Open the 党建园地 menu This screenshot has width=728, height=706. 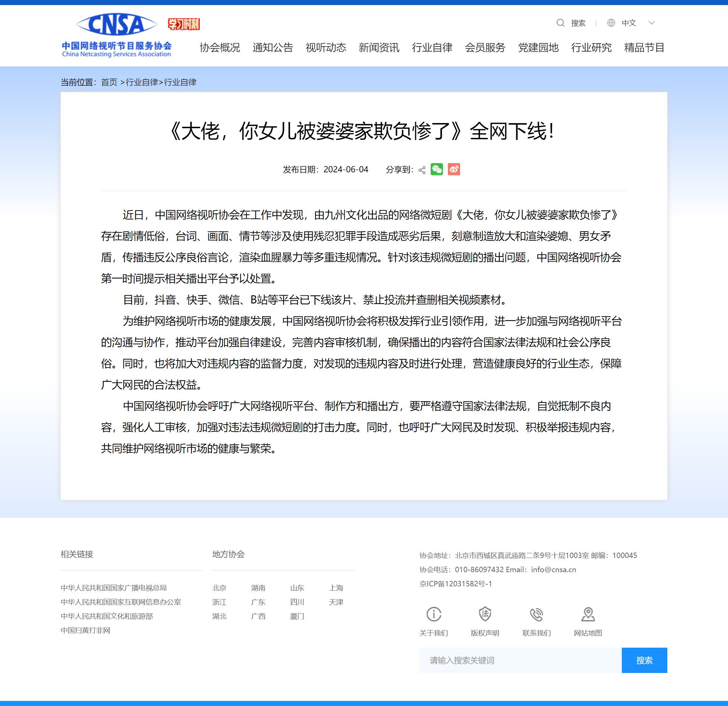[539, 48]
